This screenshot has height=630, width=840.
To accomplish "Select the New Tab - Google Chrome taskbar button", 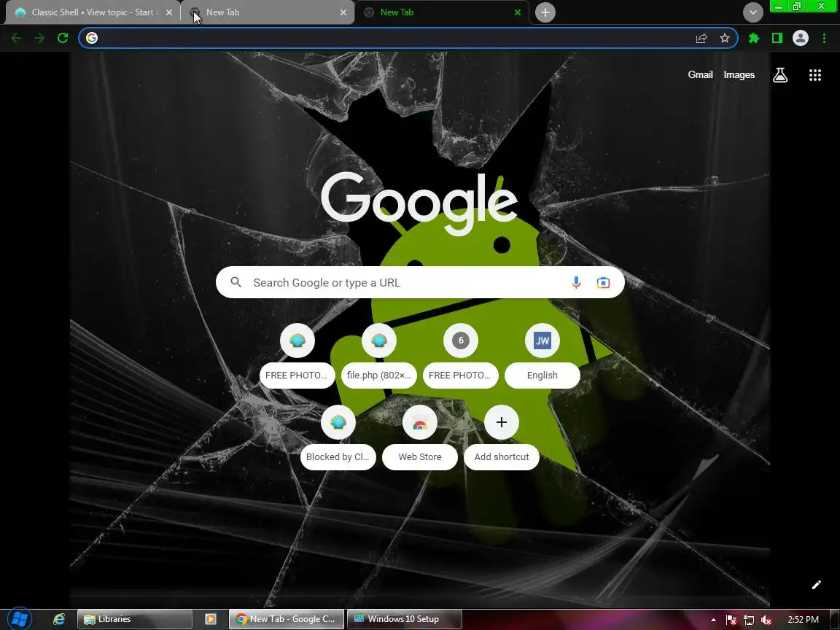I will [x=287, y=619].
